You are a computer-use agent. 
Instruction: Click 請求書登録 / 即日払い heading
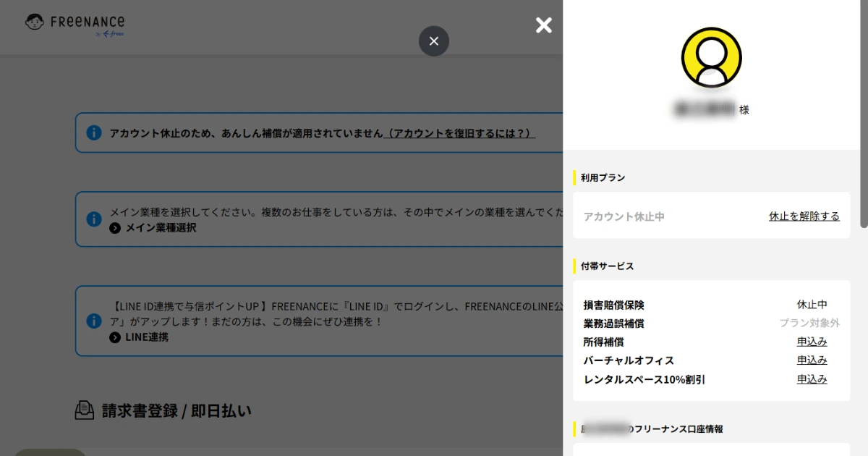click(x=176, y=411)
